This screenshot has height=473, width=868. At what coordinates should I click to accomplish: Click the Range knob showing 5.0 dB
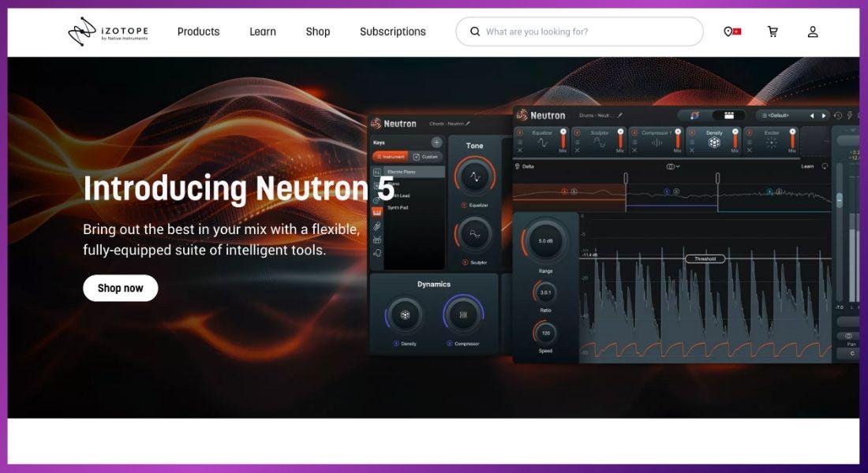[545, 241]
